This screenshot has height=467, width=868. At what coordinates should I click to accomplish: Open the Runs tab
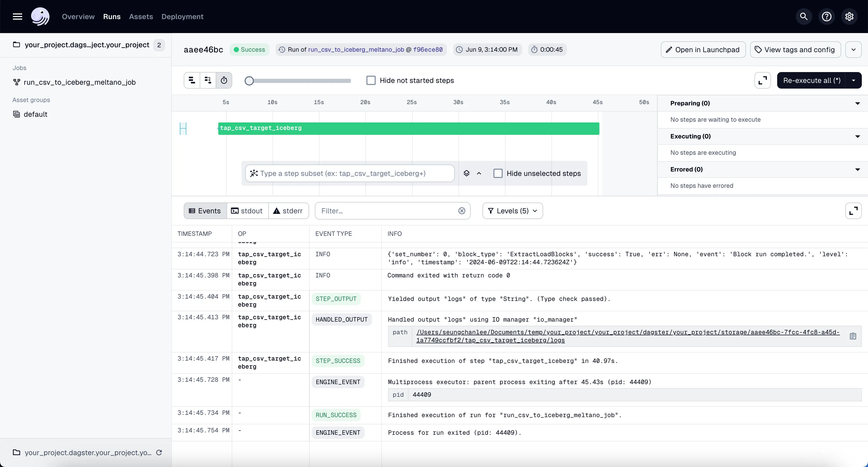(112, 17)
